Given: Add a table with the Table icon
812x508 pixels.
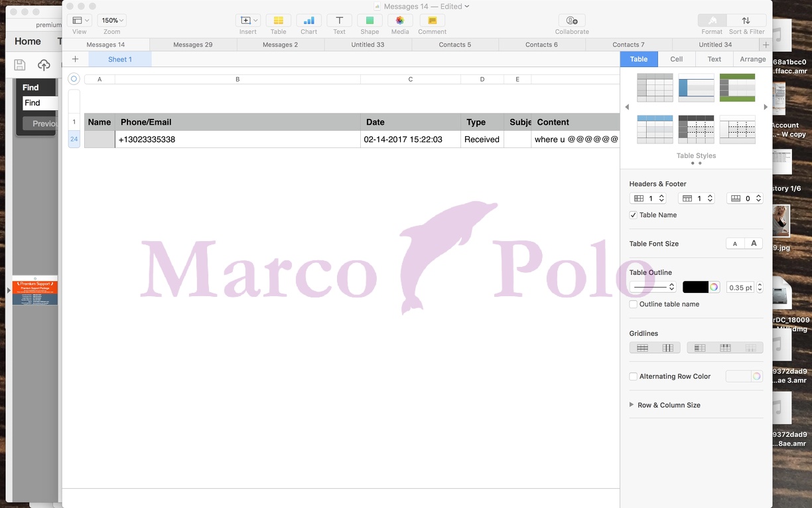Looking at the screenshot, I should 279,21.
